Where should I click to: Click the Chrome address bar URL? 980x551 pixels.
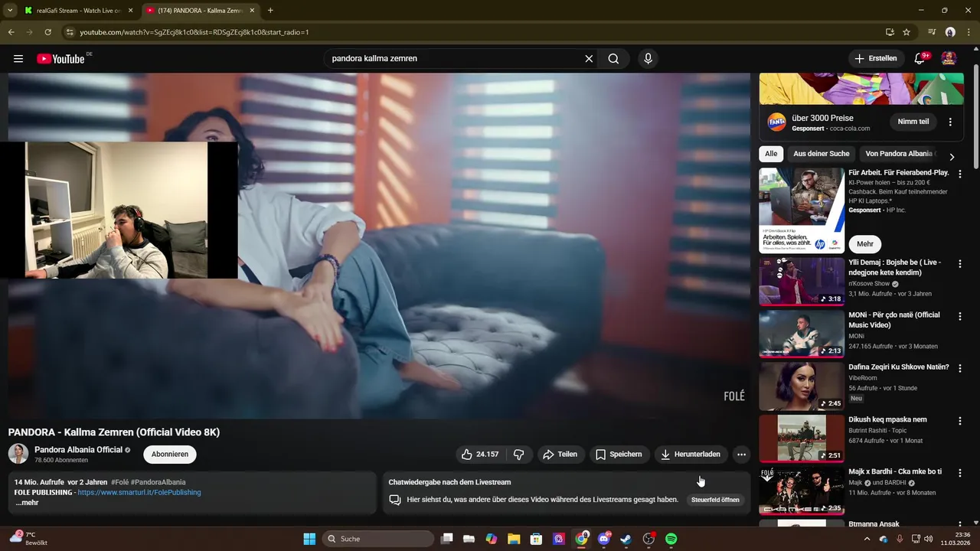click(x=194, y=32)
